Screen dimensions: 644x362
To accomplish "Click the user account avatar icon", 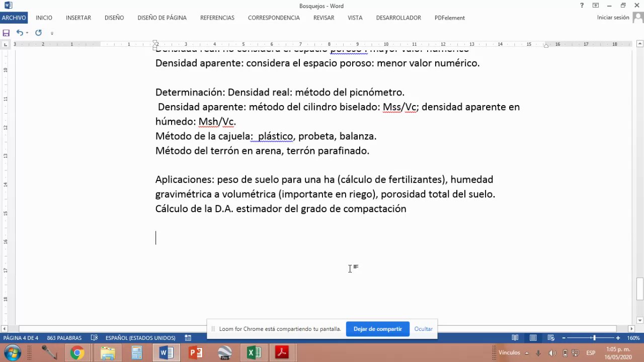I will pyautogui.click(x=637, y=18).
